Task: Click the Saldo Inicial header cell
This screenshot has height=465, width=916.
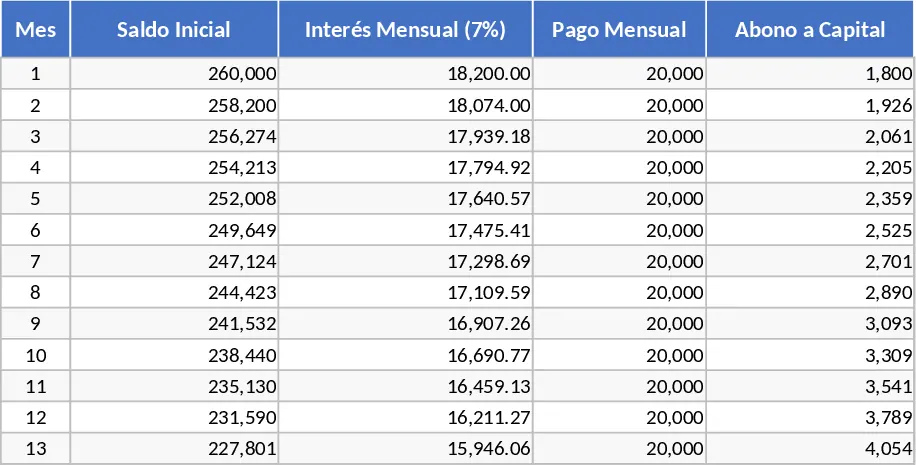Action: [x=174, y=29]
